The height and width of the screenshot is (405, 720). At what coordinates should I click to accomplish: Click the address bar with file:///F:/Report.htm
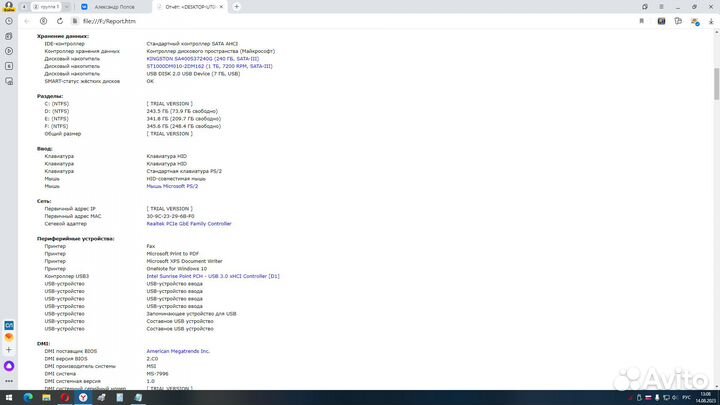click(x=300, y=20)
